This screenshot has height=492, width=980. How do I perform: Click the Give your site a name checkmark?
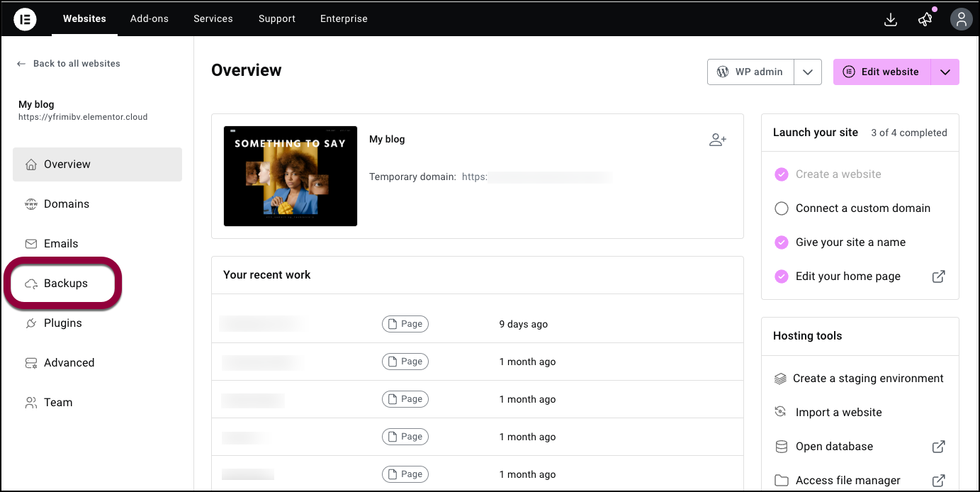pyautogui.click(x=782, y=242)
